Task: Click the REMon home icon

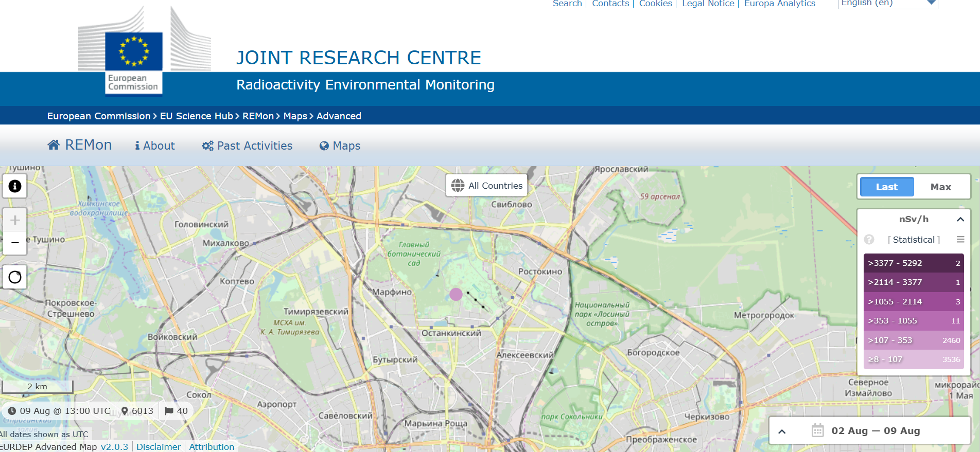Action: 54,145
